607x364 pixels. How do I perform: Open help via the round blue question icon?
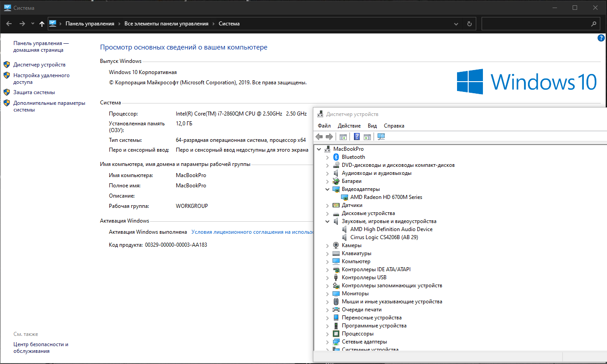click(601, 38)
